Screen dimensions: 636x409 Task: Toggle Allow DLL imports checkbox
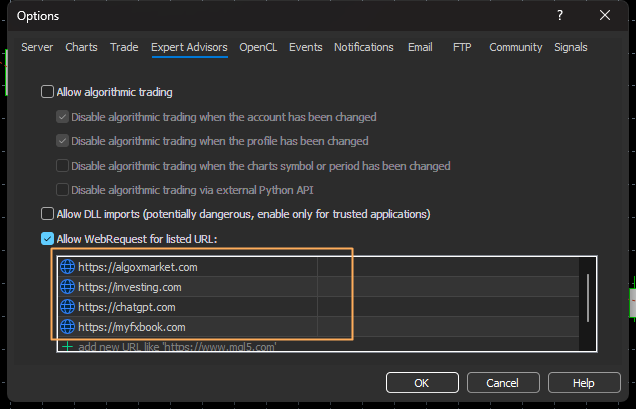click(47, 214)
